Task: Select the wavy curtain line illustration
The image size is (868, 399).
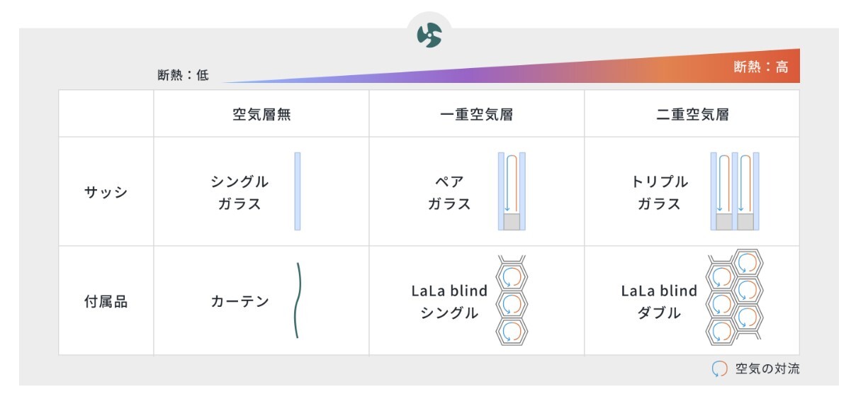Action: (x=298, y=300)
